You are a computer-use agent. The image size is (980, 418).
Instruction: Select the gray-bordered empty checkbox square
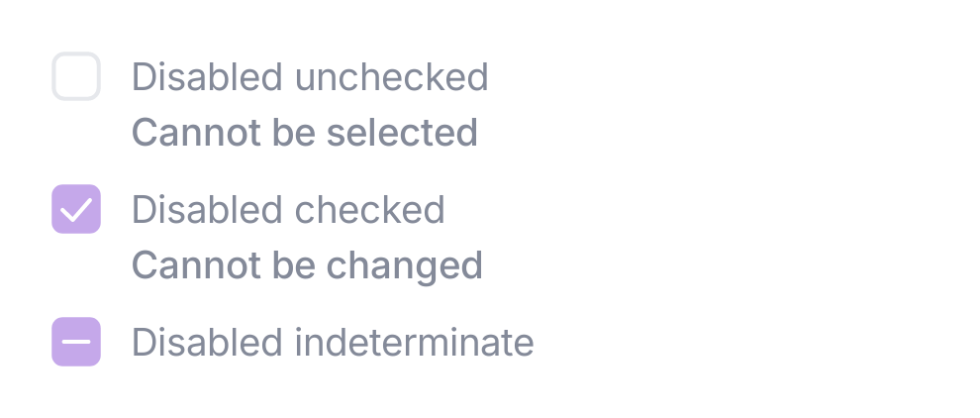click(76, 76)
